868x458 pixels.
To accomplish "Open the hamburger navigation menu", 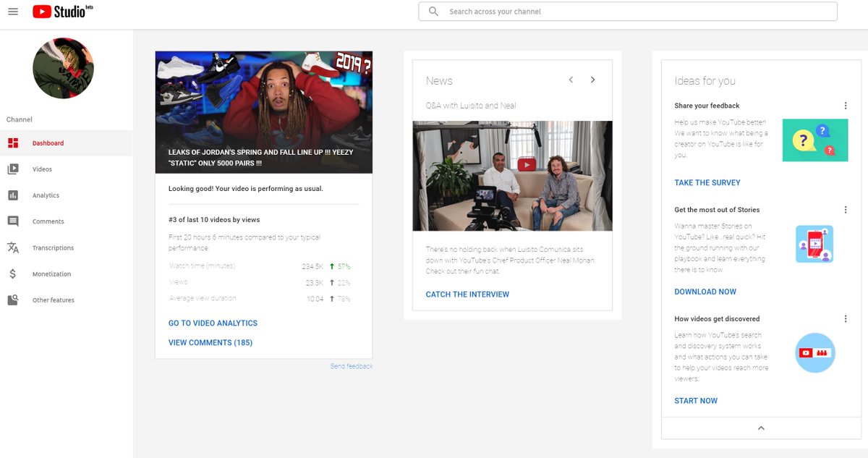I will click(x=13, y=12).
